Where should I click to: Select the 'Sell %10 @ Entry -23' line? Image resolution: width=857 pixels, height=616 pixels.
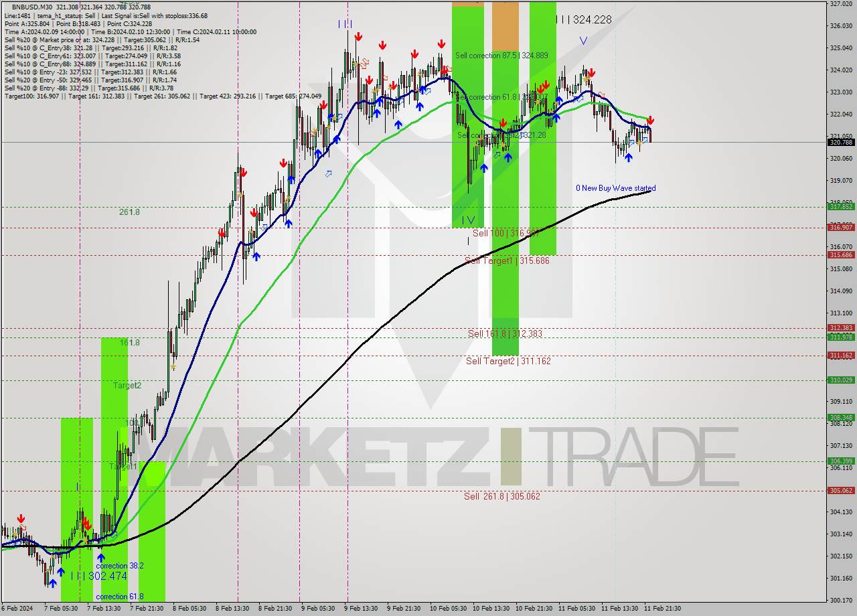click(90, 72)
